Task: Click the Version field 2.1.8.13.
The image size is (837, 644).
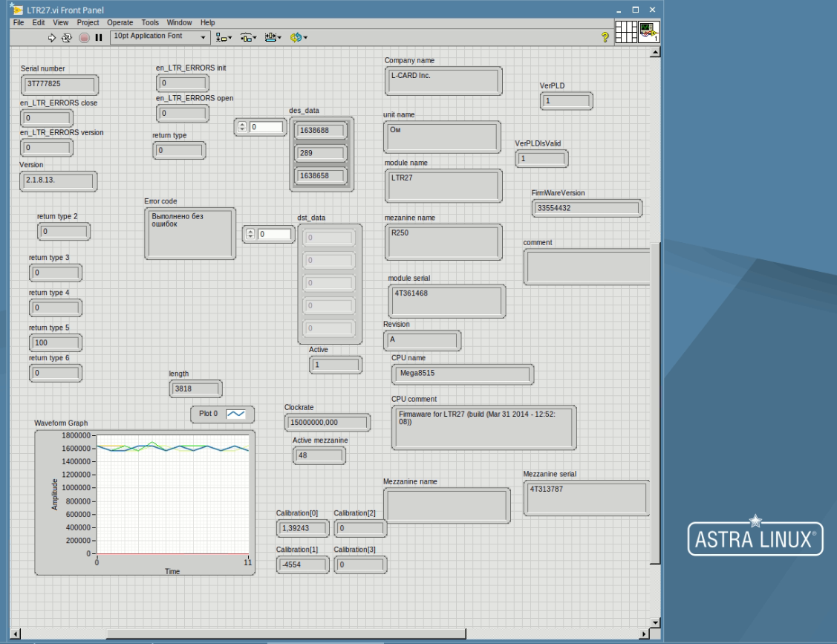Action: click(58, 181)
